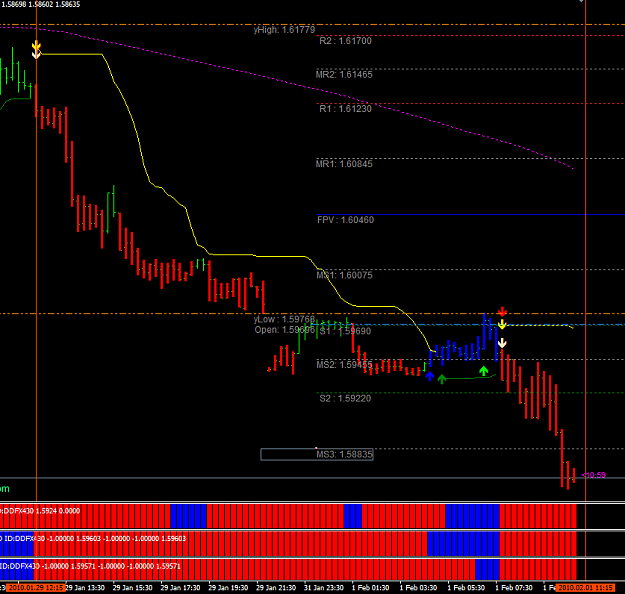This screenshot has width=625, height=594.
Task: Select the S1 : 1.59690 support label
Action: click(x=345, y=331)
